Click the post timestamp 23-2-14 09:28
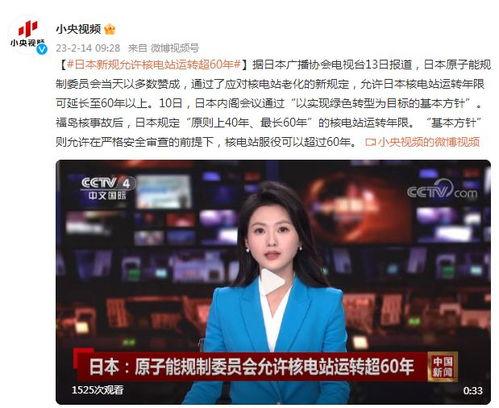499x408 pixels. click(x=88, y=48)
